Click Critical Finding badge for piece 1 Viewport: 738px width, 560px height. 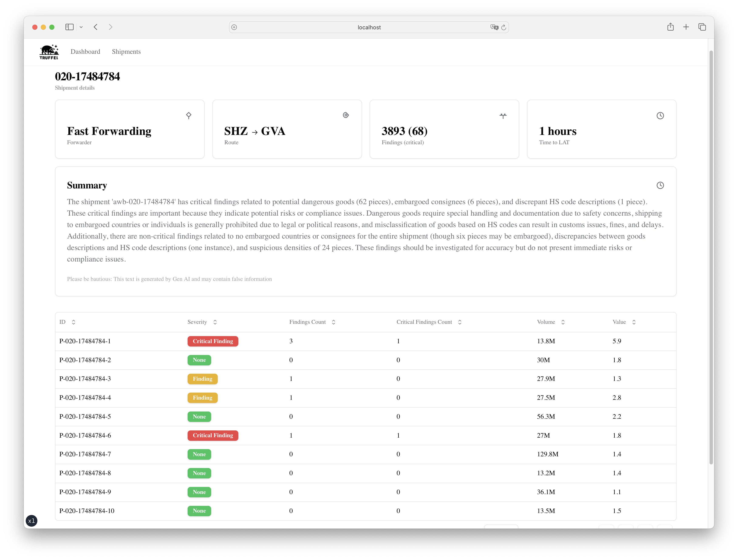213,341
